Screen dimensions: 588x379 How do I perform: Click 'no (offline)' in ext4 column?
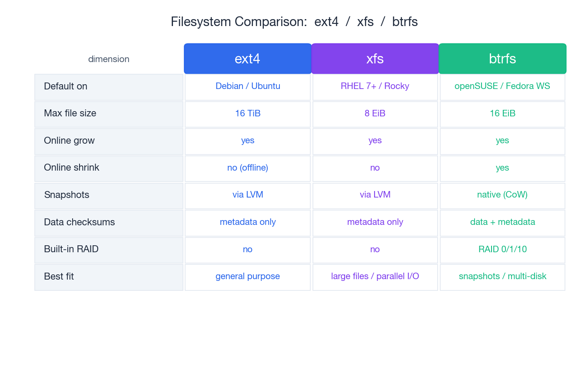pos(247,168)
